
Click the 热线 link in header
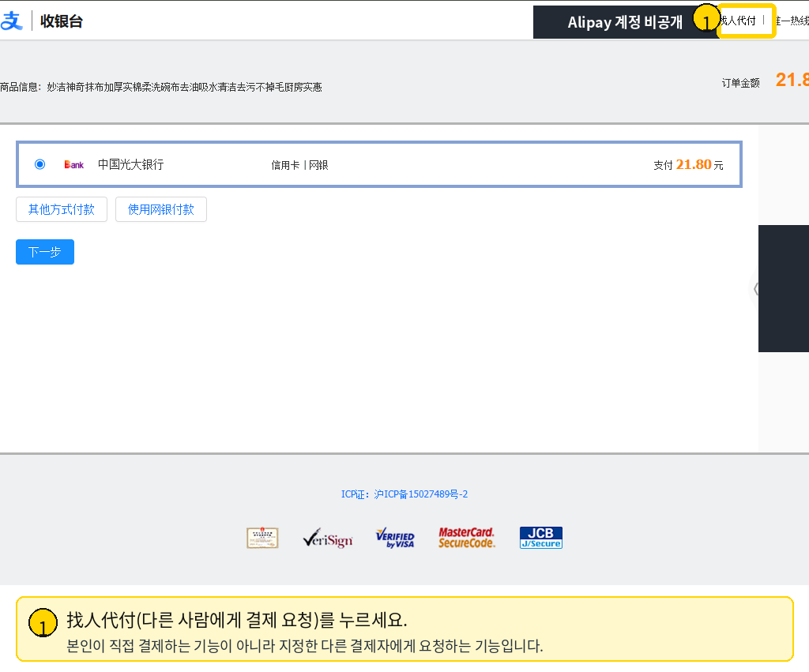793,21
